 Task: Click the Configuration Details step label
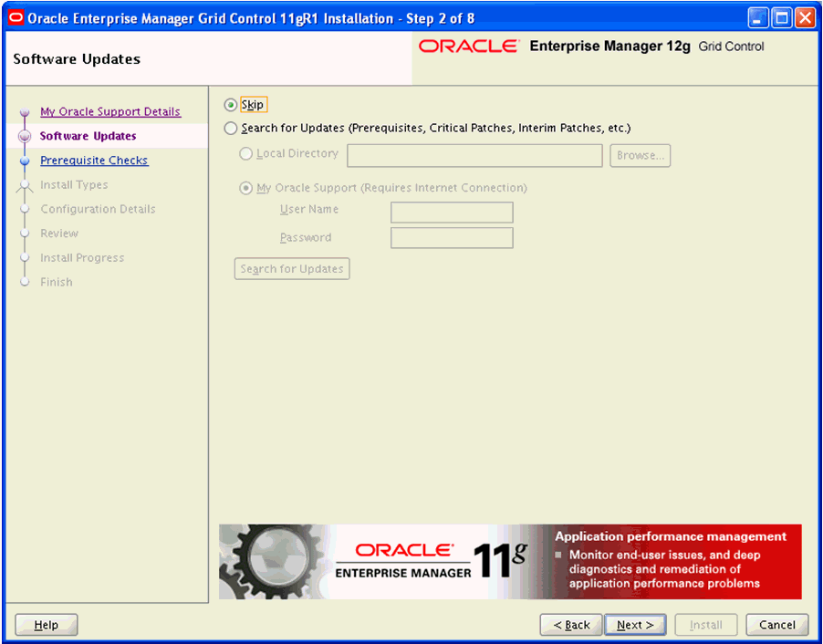tap(99, 209)
